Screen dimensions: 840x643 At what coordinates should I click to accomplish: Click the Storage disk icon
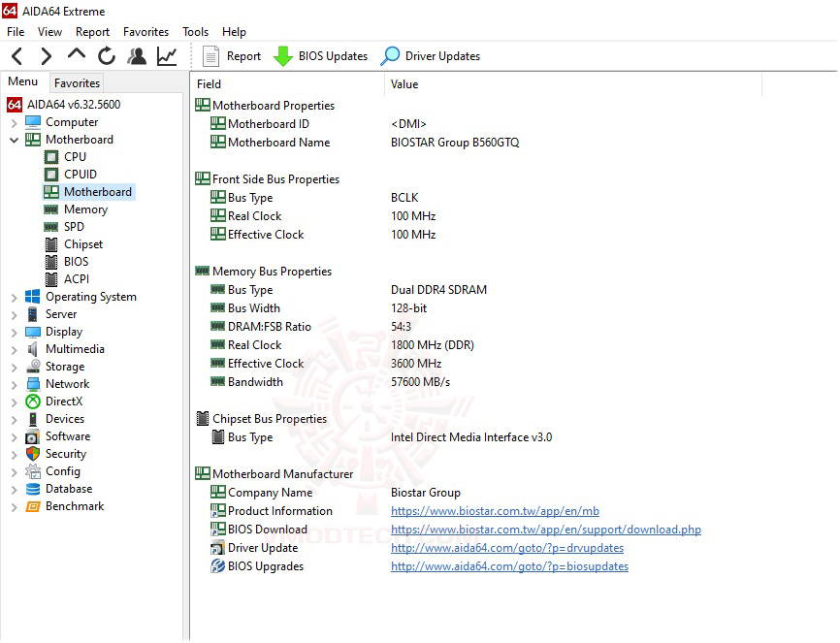(x=33, y=367)
